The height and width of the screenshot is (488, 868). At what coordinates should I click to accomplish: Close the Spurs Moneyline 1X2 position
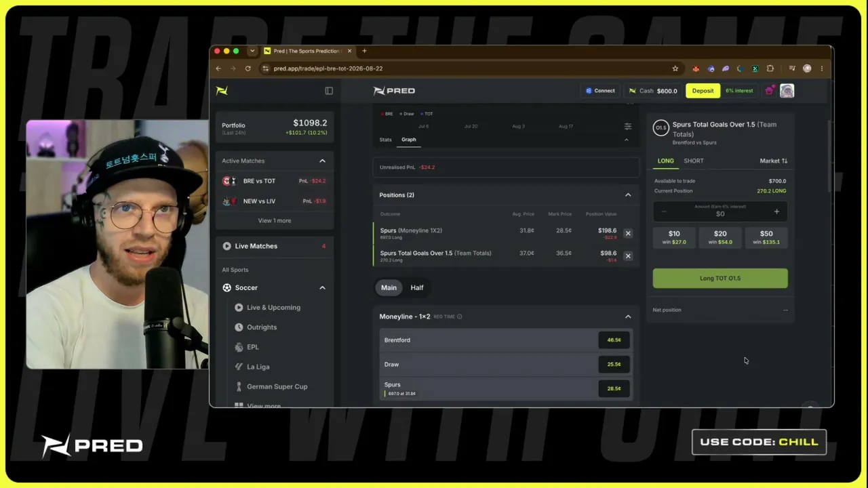pos(628,233)
